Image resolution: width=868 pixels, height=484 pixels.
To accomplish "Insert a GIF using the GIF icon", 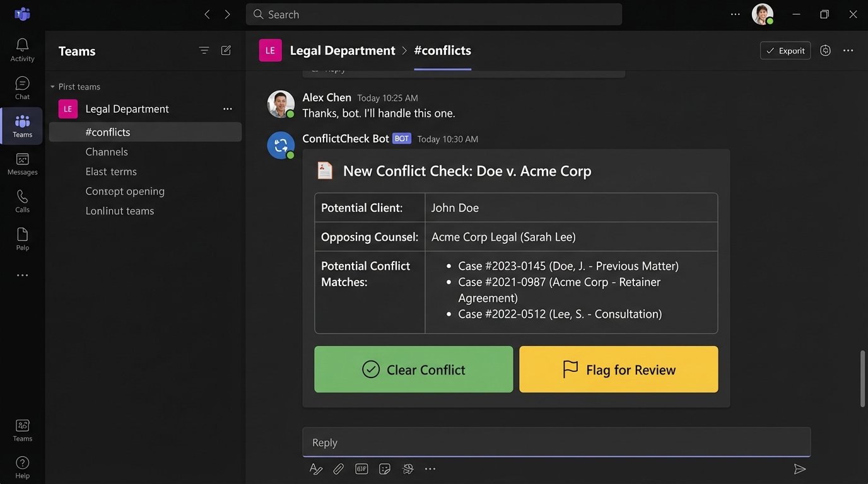I will (x=361, y=468).
